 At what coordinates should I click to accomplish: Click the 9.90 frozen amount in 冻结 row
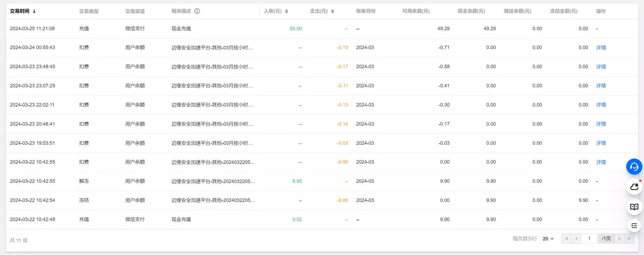coord(583,200)
